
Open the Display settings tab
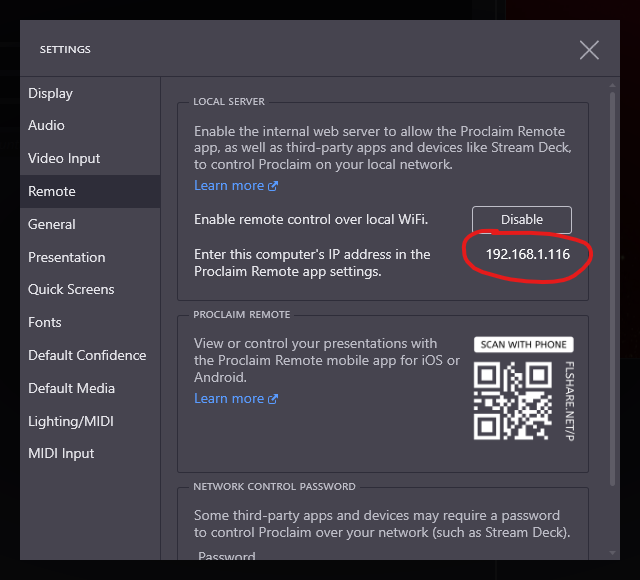pyautogui.click(x=90, y=93)
